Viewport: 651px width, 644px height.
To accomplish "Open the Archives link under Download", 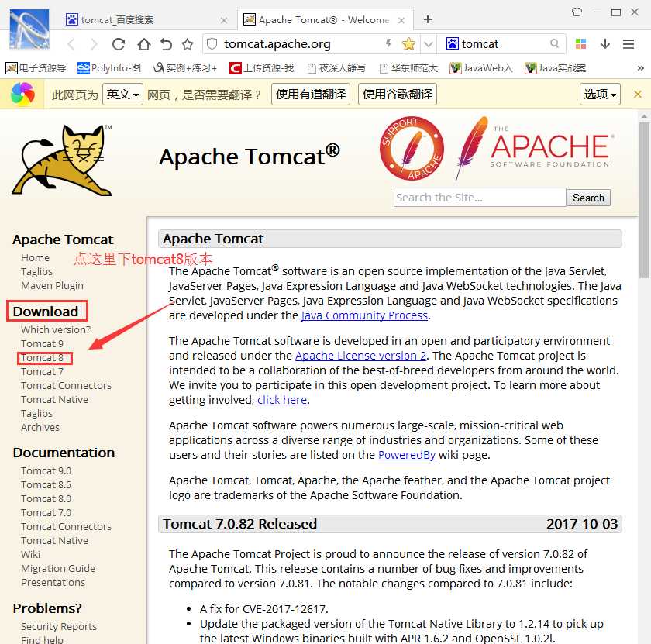I will (40, 427).
